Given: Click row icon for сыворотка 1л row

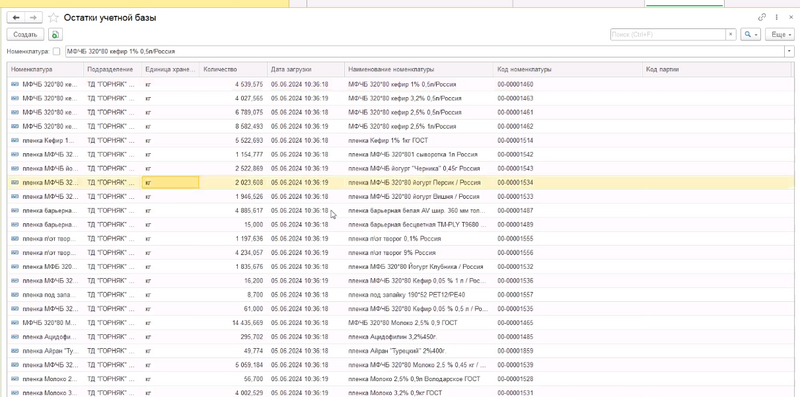Looking at the screenshot, I should tap(15, 154).
